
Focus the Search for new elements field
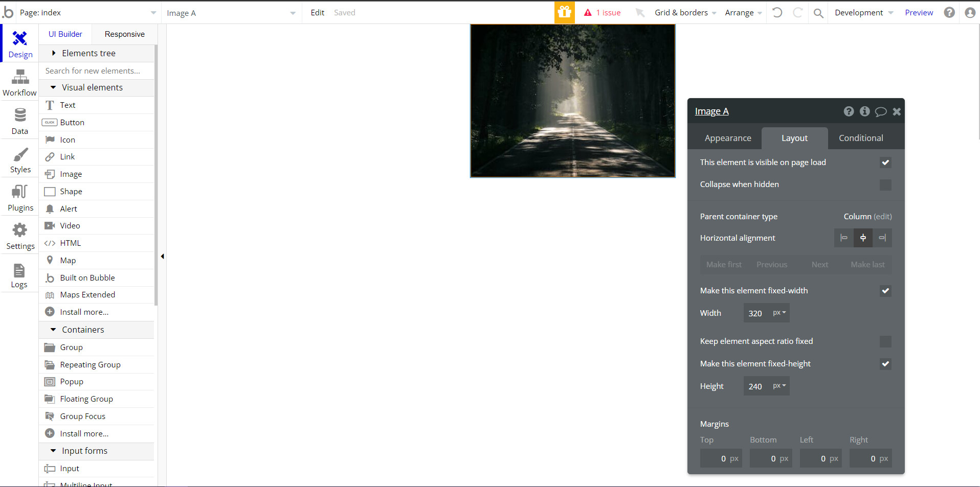click(97, 71)
